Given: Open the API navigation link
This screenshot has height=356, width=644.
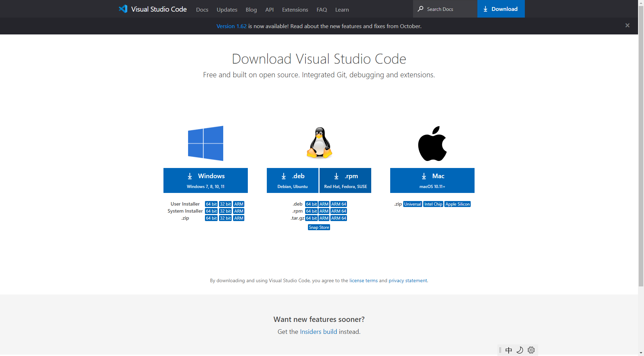Looking at the screenshot, I should (x=269, y=9).
